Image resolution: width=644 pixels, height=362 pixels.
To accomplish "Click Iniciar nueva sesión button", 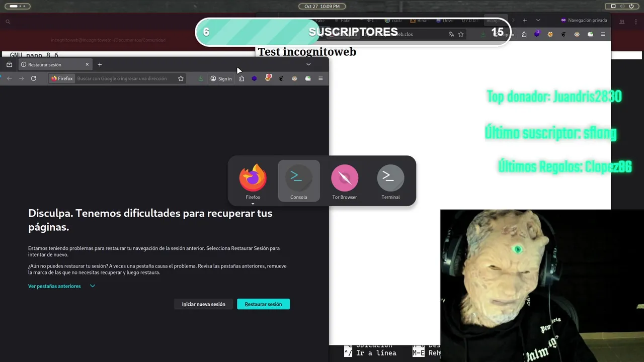I will [x=203, y=304].
